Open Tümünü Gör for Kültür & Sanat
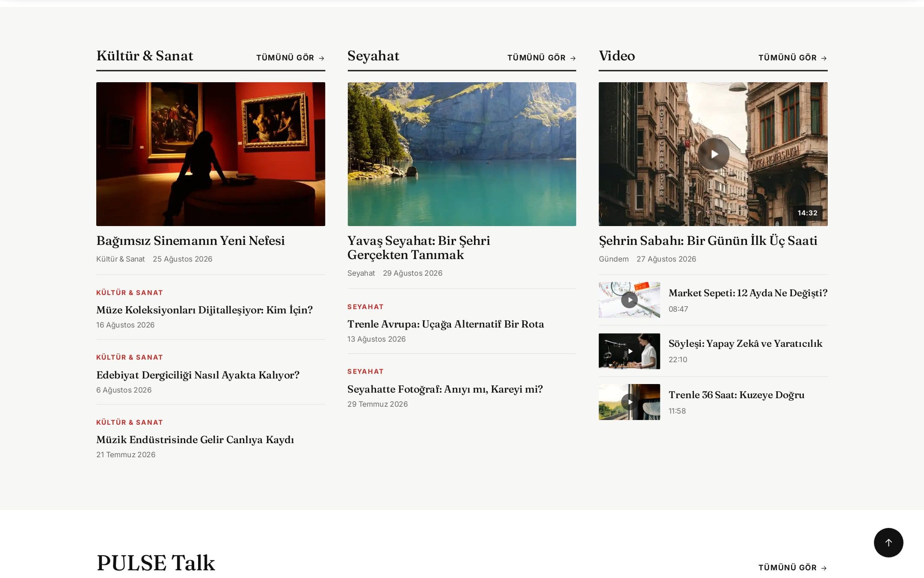Screen dimensions: 924x578 tap(290, 58)
